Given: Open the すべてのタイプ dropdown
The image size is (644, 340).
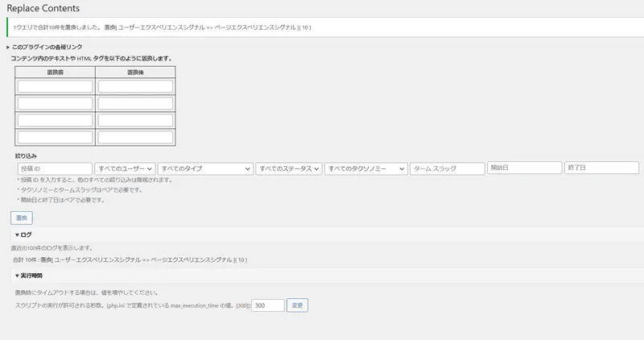Looking at the screenshot, I should pos(205,168).
